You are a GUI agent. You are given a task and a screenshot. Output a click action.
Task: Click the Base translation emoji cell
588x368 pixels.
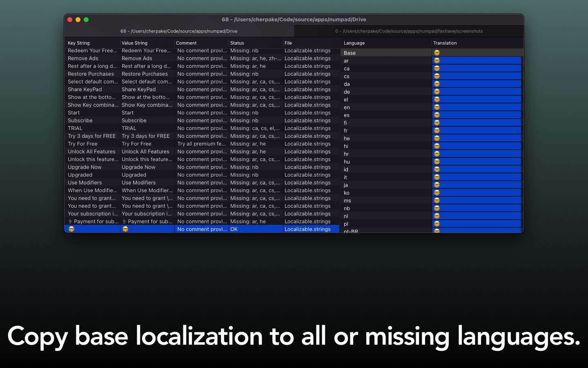pos(437,53)
